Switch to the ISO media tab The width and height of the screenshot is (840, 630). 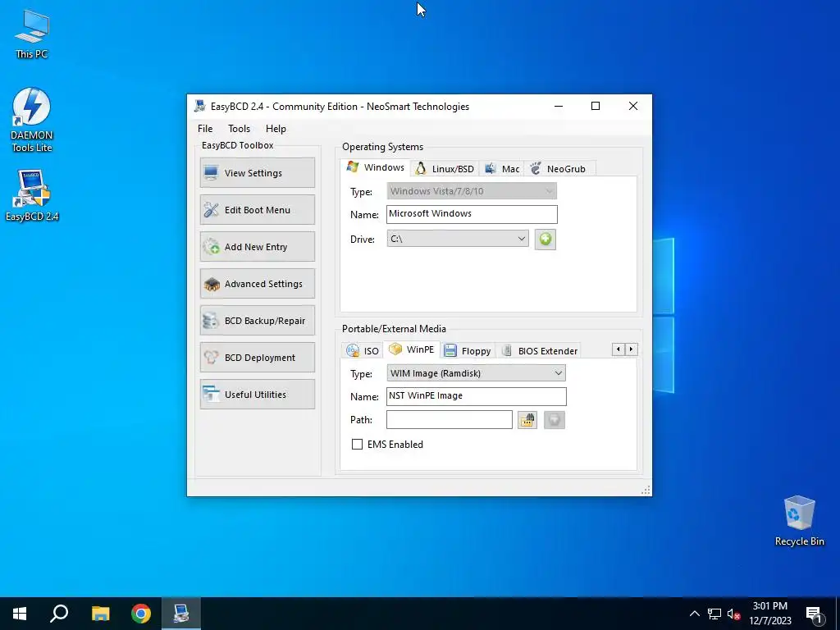click(362, 351)
